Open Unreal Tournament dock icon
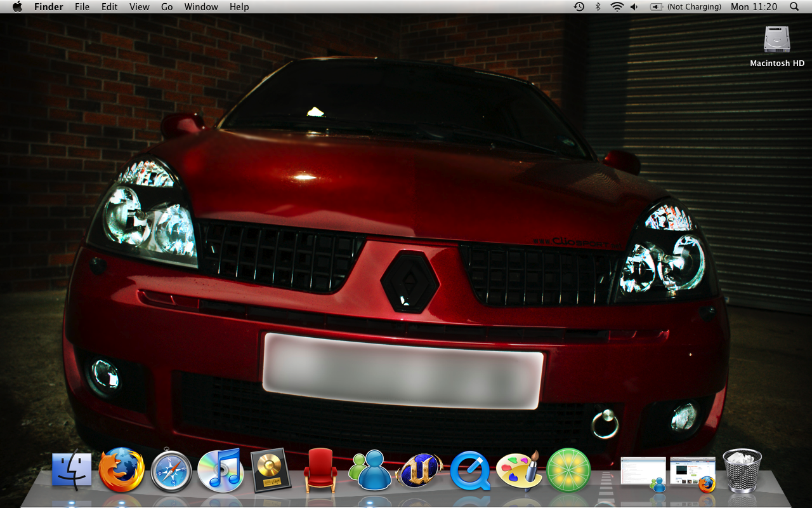 click(419, 471)
